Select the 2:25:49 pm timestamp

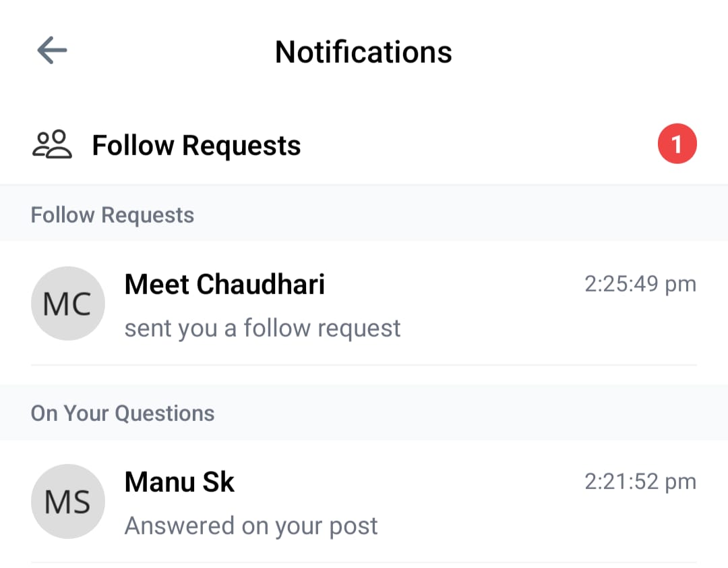[x=640, y=284]
